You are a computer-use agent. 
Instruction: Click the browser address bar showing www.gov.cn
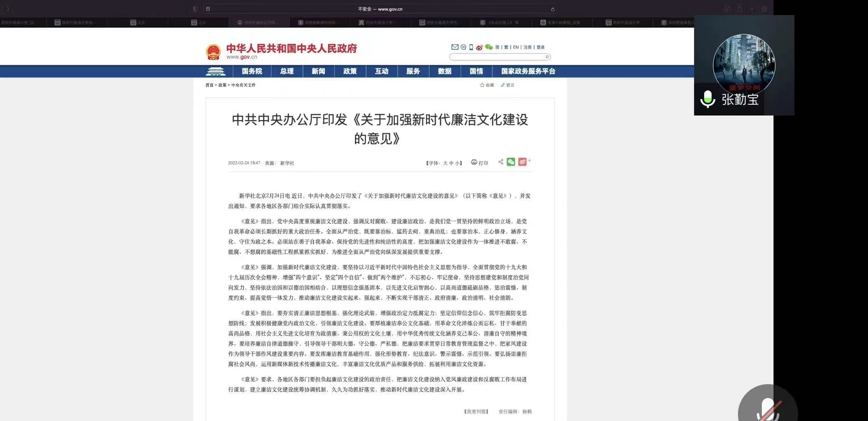tap(380, 9)
